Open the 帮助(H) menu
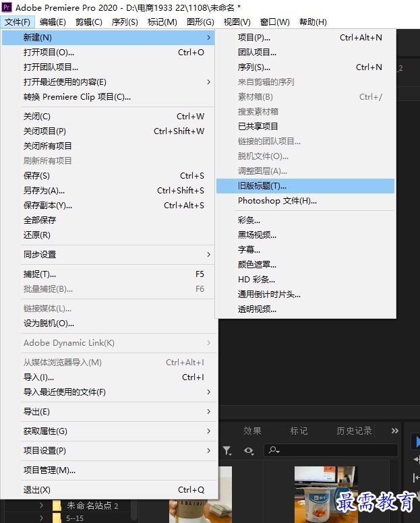The width and height of the screenshot is (420, 523). click(313, 22)
